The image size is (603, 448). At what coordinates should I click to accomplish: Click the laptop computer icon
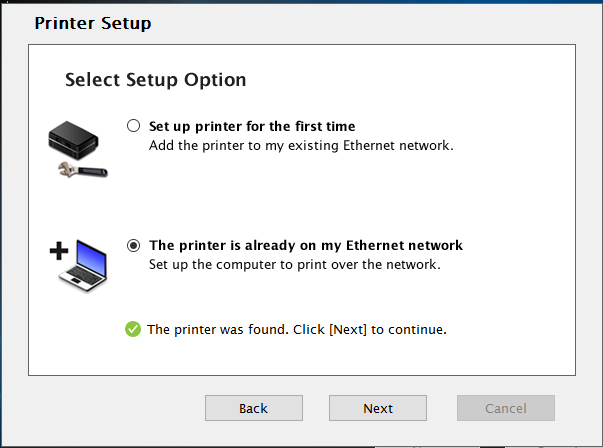[83, 266]
